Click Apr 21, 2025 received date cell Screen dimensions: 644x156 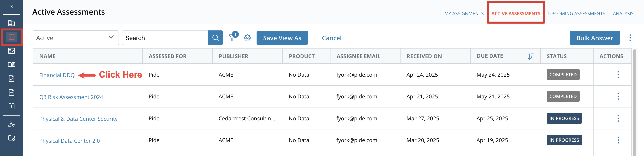point(422,96)
